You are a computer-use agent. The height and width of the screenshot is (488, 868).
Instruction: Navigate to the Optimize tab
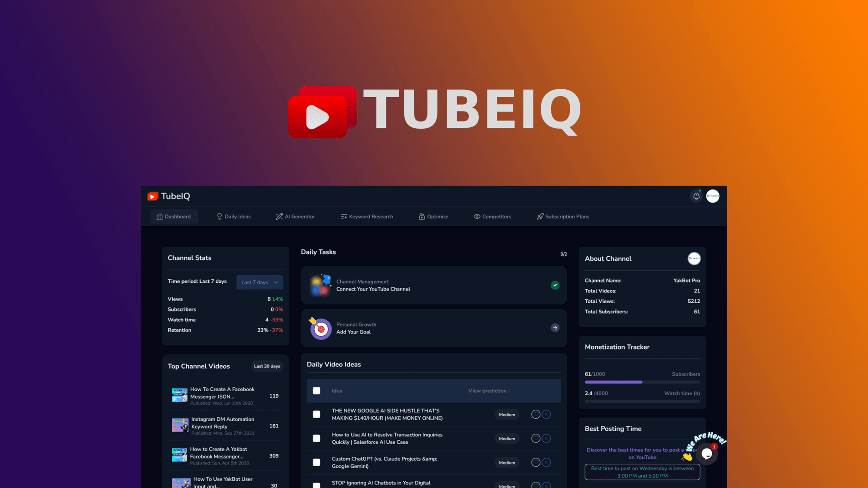[434, 216]
